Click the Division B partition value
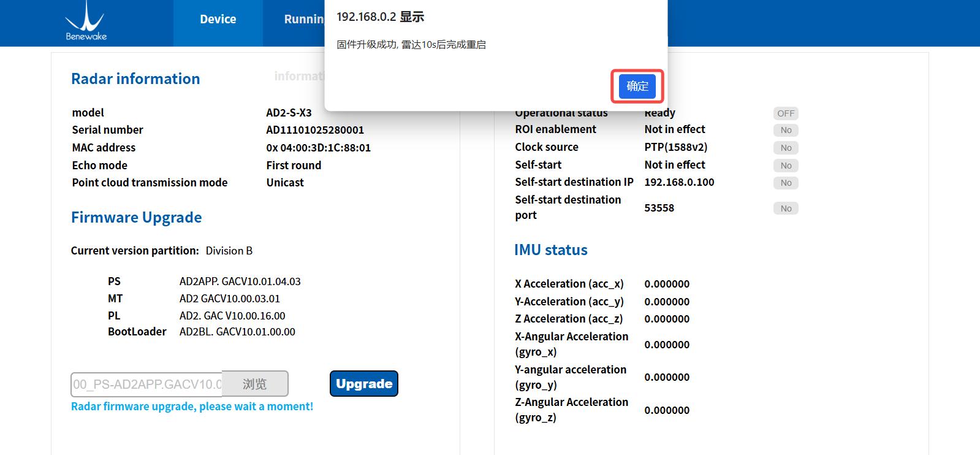This screenshot has height=455, width=980. click(x=229, y=250)
